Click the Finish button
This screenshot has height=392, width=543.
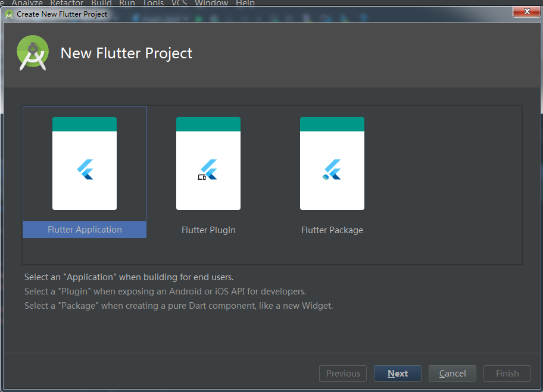tap(507, 374)
